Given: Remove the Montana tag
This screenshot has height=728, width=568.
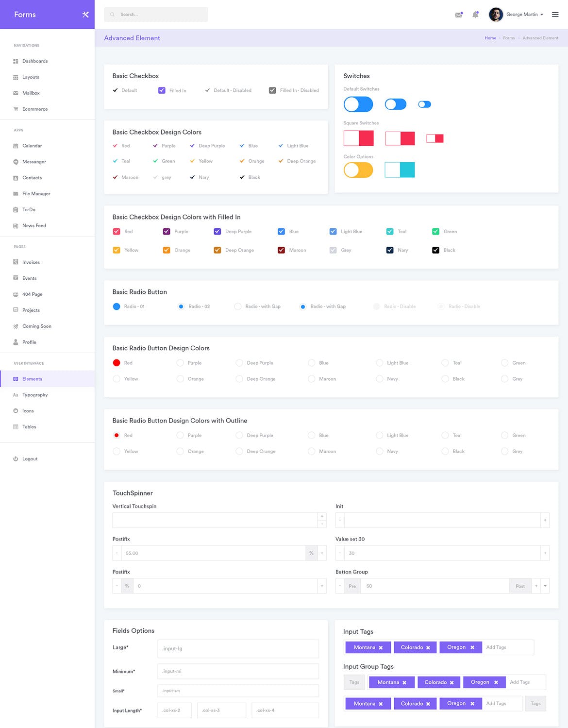Looking at the screenshot, I should point(381,647).
